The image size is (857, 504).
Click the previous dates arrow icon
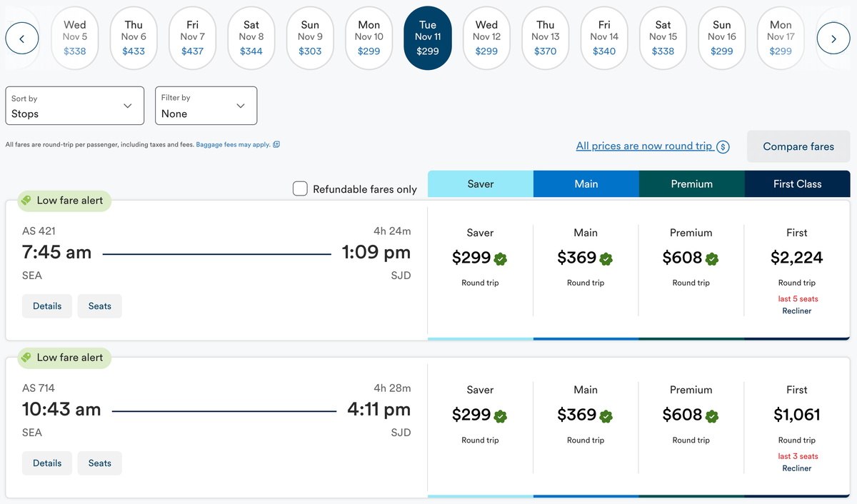point(22,39)
